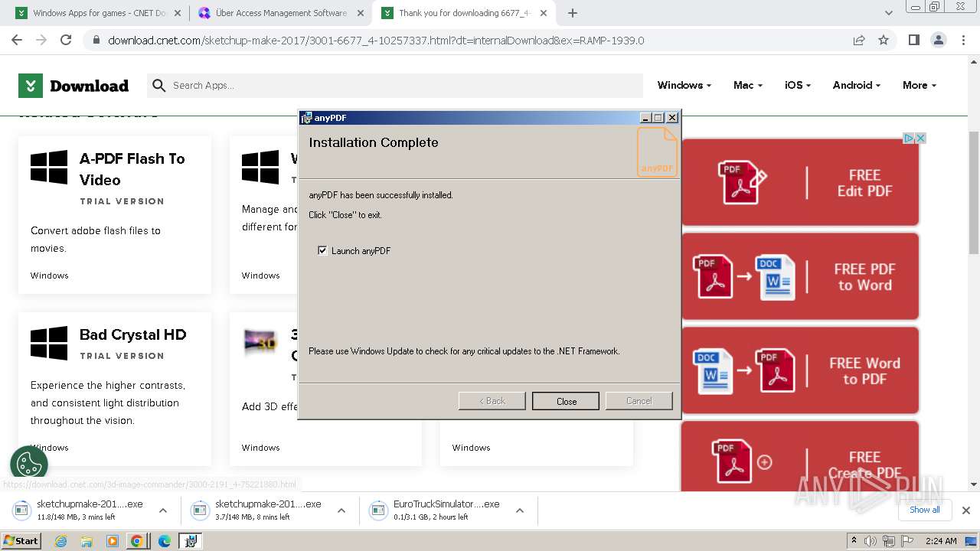Close the ad via X icon
Image resolution: width=980 pixels, height=551 pixels.
(x=921, y=139)
